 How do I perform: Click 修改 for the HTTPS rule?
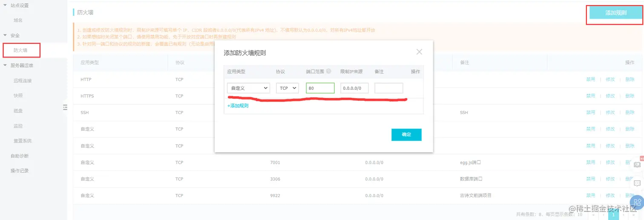(x=610, y=96)
